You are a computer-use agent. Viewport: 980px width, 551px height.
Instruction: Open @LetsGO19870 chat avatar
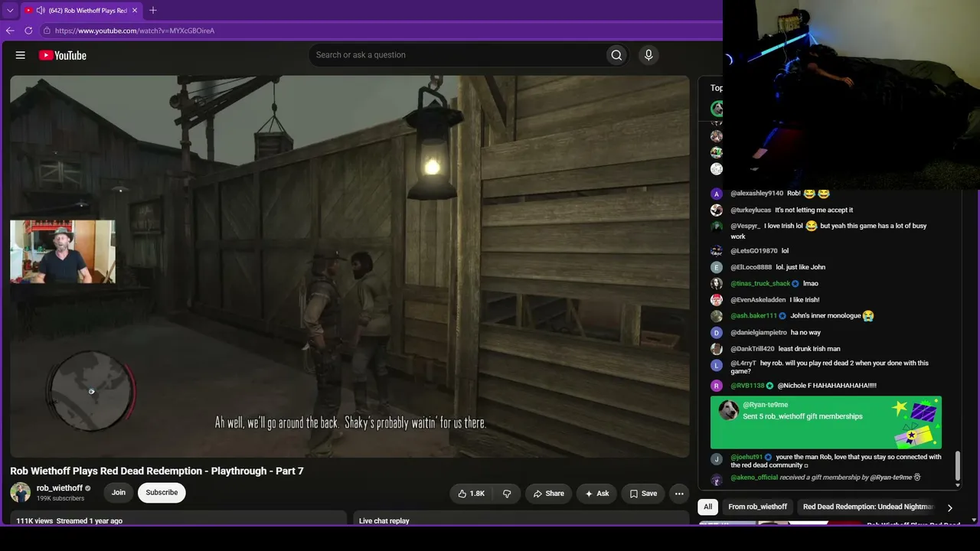[x=717, y=251]
